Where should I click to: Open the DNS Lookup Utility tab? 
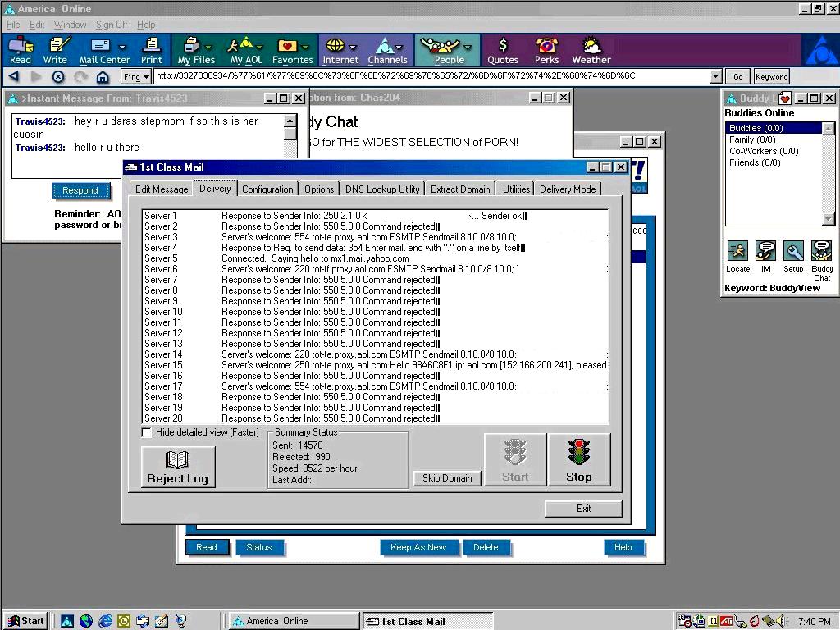click(x=382, y=189)
